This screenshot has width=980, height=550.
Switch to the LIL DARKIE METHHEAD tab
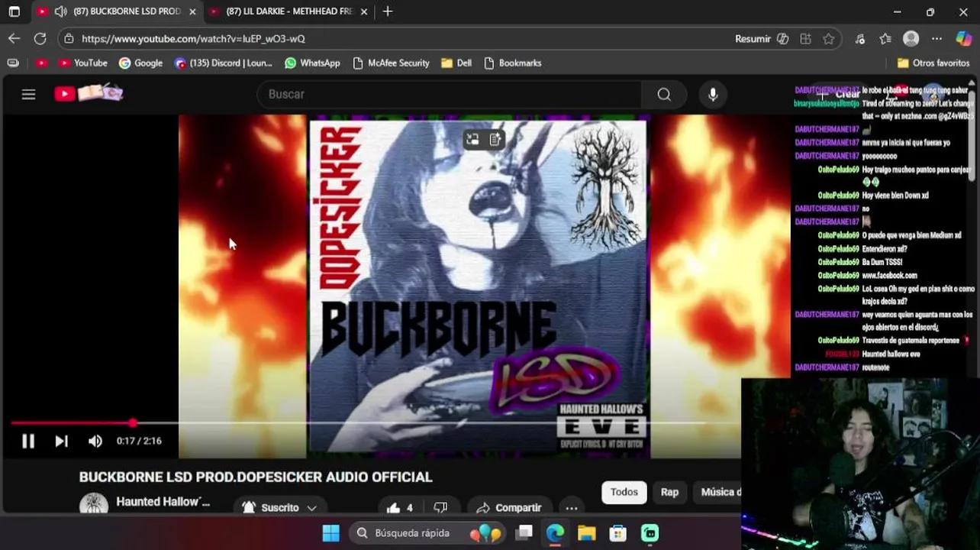(289, 11)
